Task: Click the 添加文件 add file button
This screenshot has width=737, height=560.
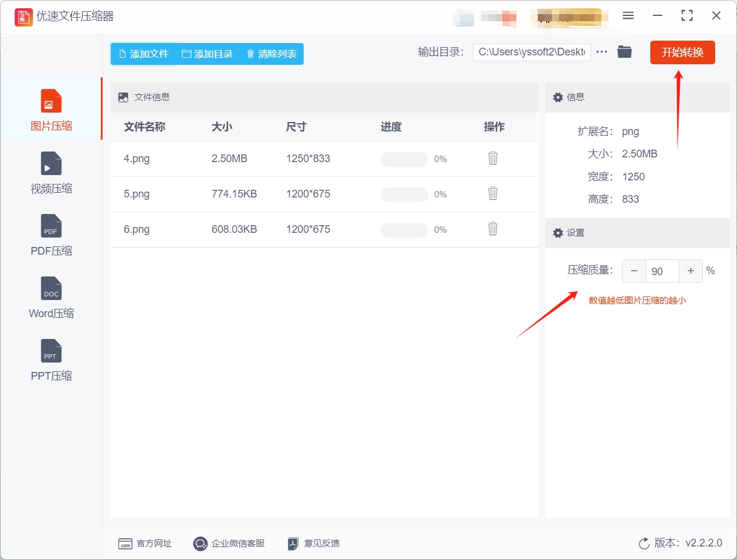Action: [x=143, y=54]
